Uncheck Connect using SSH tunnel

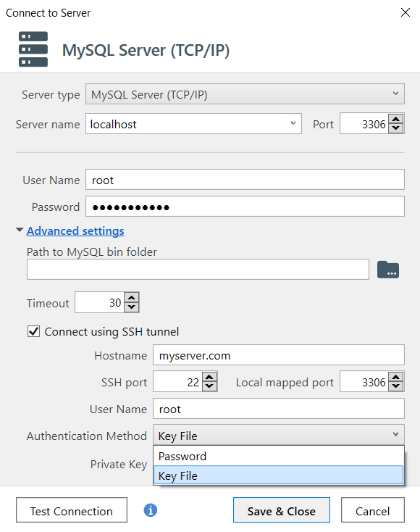(x=33, y=331)
